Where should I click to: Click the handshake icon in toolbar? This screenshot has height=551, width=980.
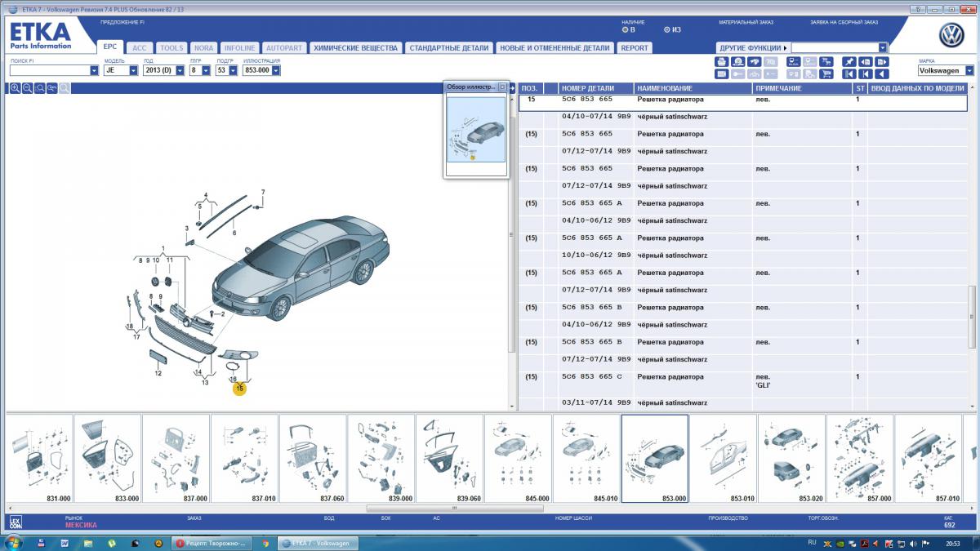pyautogui.click(x=755, y=61)
